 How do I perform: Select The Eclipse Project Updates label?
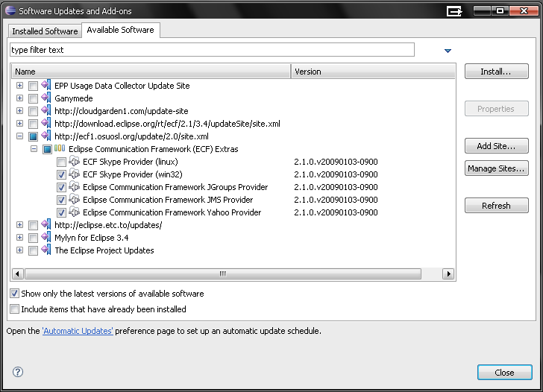pos(104,250)
